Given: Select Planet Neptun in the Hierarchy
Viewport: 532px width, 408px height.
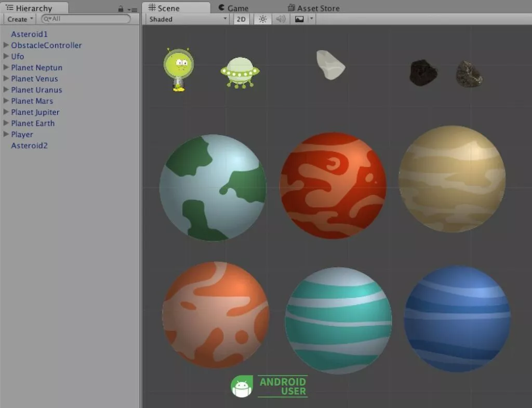Looking at the screenshot, I should point(37,68).
